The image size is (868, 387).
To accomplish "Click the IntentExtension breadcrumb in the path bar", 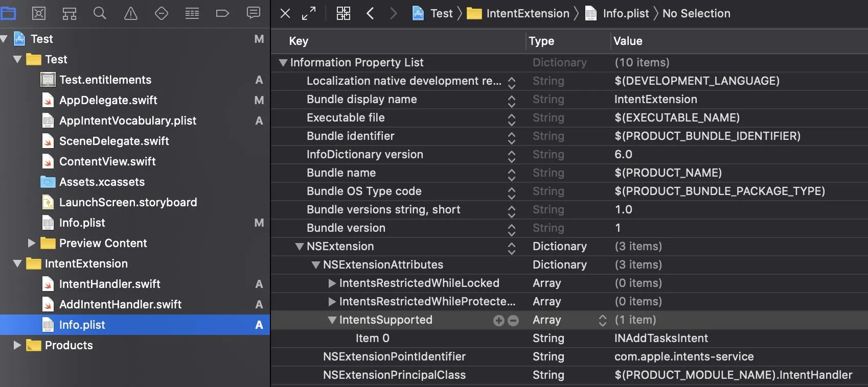I will [x=527, y=13].
